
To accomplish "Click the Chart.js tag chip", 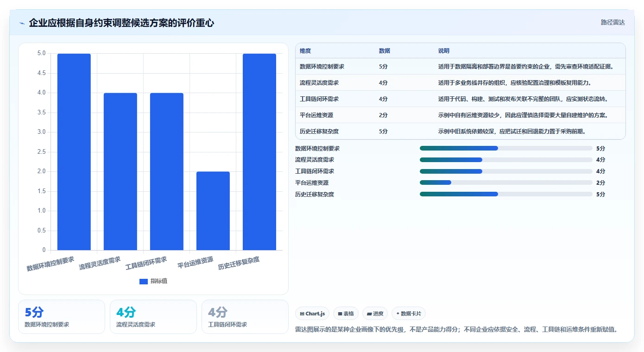I will 312,314.
